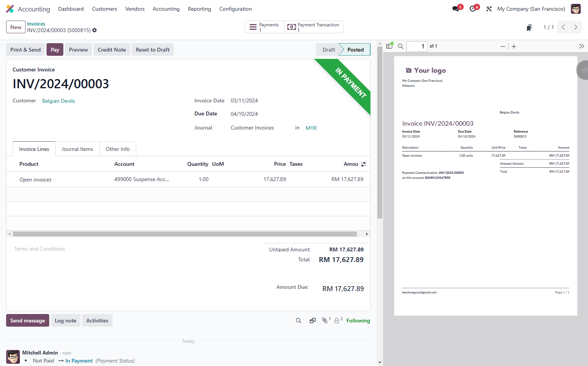Open Mitchell Admin user avatar menu
Image resolution: width=588 pixels, height=366 pixels.
pos(575,9)
